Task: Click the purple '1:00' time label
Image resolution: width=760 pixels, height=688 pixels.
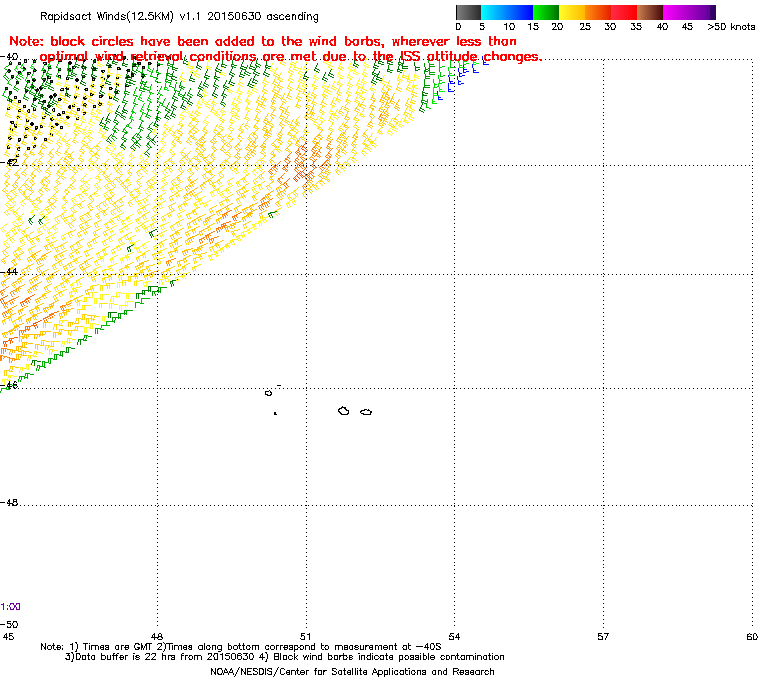Action: 10,607
